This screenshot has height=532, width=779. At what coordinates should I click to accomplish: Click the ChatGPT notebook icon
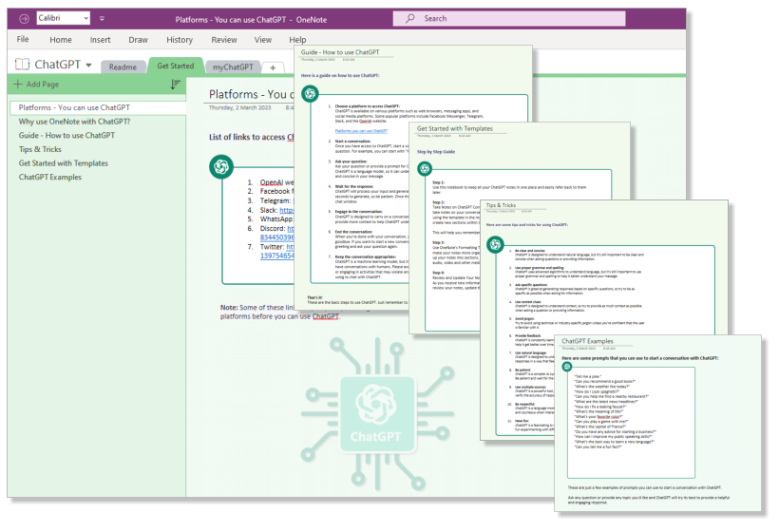click(x=22, y=64)
